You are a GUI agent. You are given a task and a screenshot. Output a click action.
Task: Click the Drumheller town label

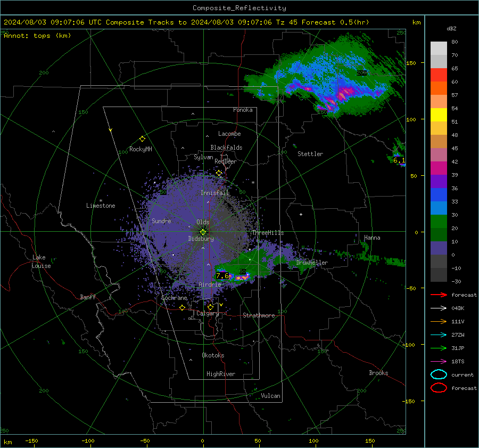pos(312,263)
